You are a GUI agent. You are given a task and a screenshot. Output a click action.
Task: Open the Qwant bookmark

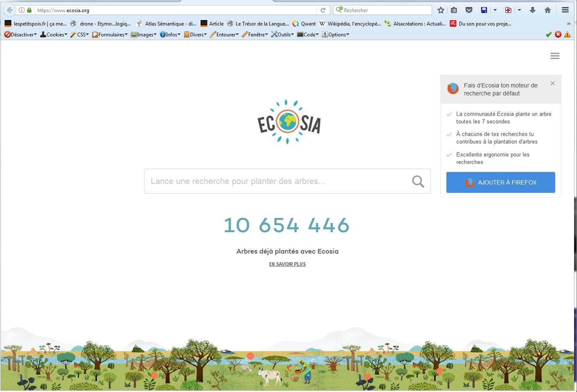click(304, 24)
